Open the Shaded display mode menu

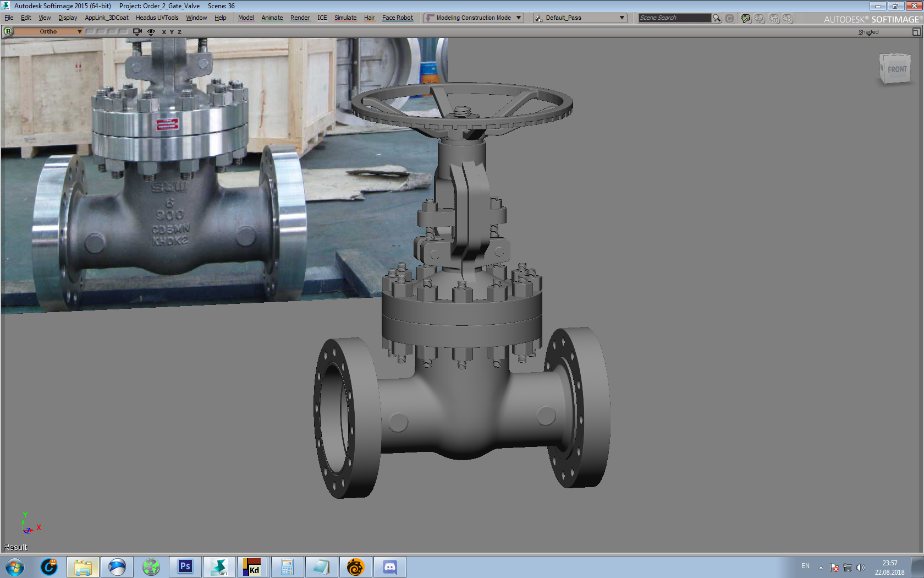click(868, 32)
